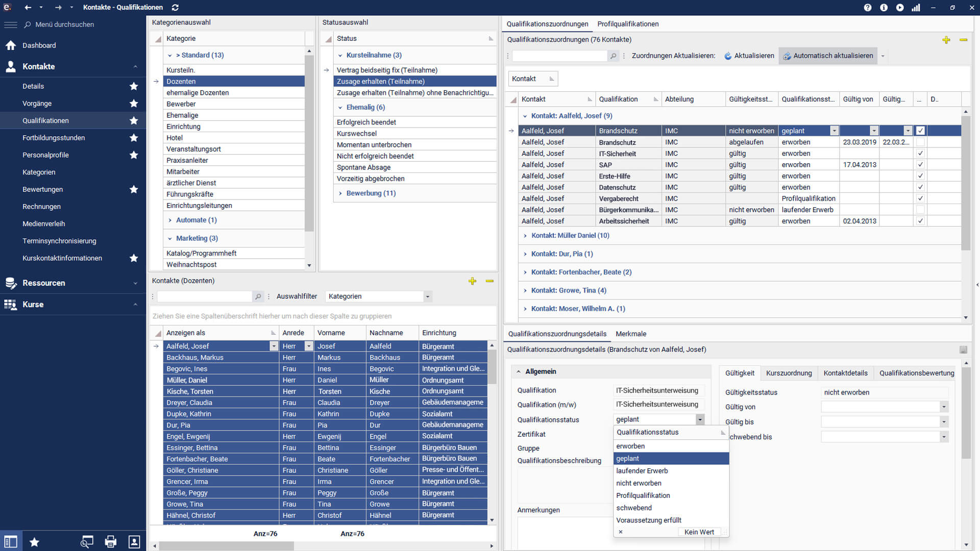The height and width of the screenshot is (551, 980).
Task: Click the Qualifikationszuordnungen vertical scrollbar
Action: 966,183
